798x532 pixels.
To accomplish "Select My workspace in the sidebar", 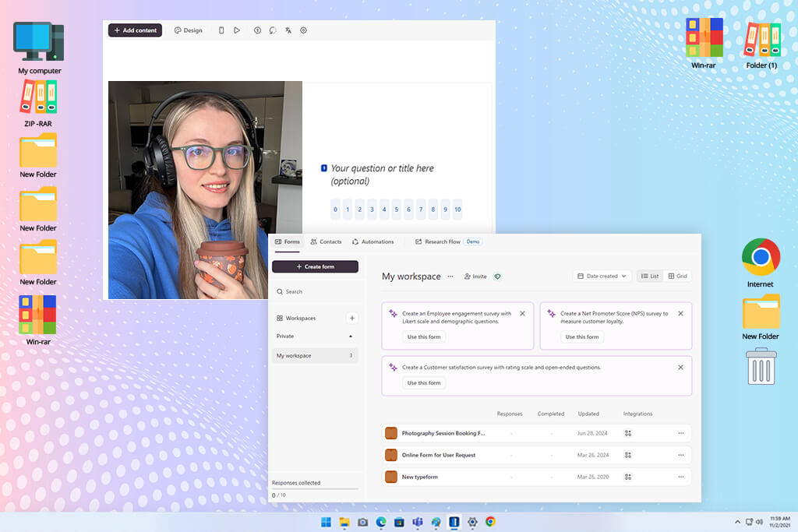I will [315, 355].
